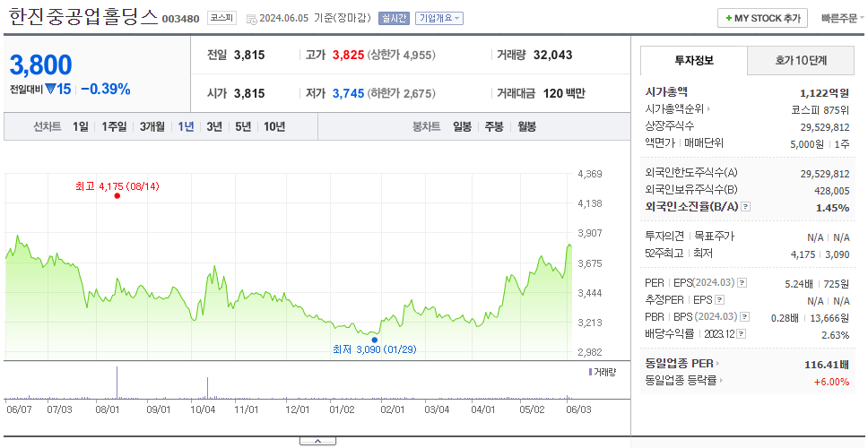Click the -0.39% change percentage
This screenshot has width=868, height=448.
pyautogui.click(x=106, y=89)
